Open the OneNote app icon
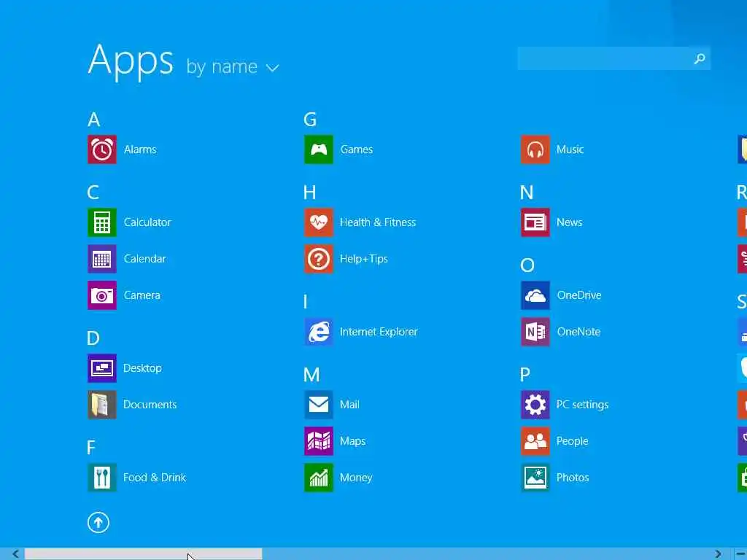747x560 pixels. coord(535,332)
